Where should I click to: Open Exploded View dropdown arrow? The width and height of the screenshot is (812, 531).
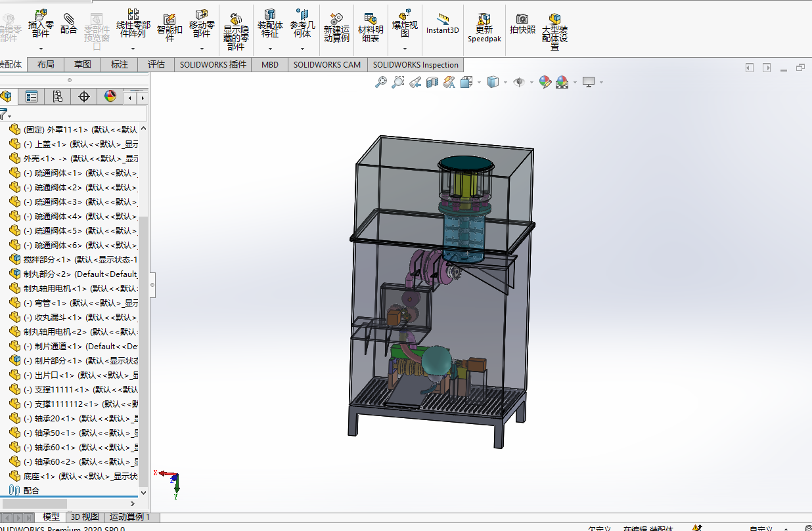click(x=405, y=49)
